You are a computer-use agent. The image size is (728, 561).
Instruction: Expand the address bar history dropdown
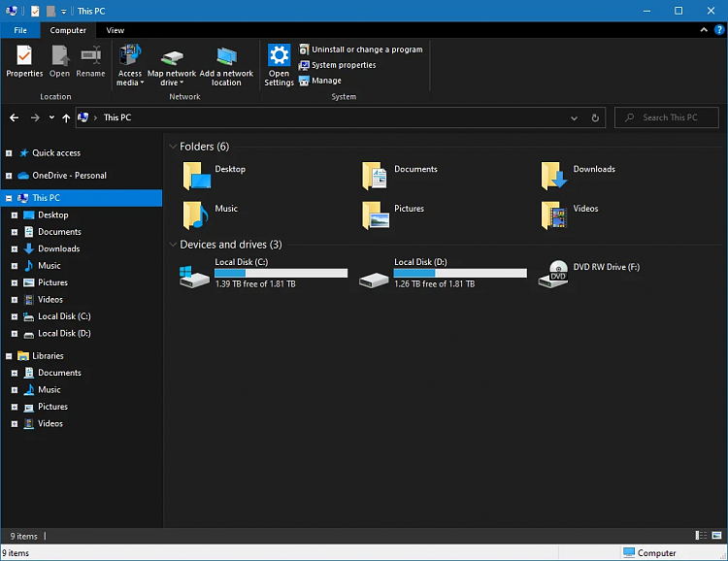(575, 118)
